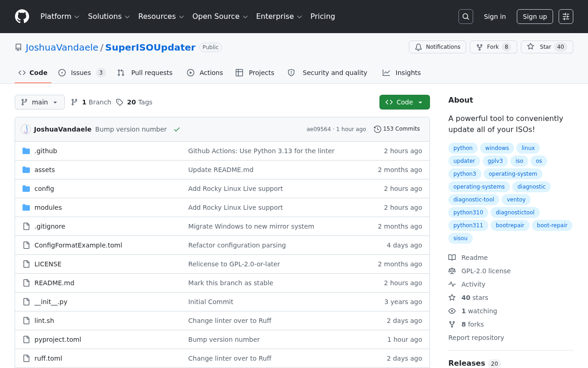This screenshot has width=588, height=368.
Task: Open commit 'Migrate Windows to new mirror system'
Action: coord(251,226)
